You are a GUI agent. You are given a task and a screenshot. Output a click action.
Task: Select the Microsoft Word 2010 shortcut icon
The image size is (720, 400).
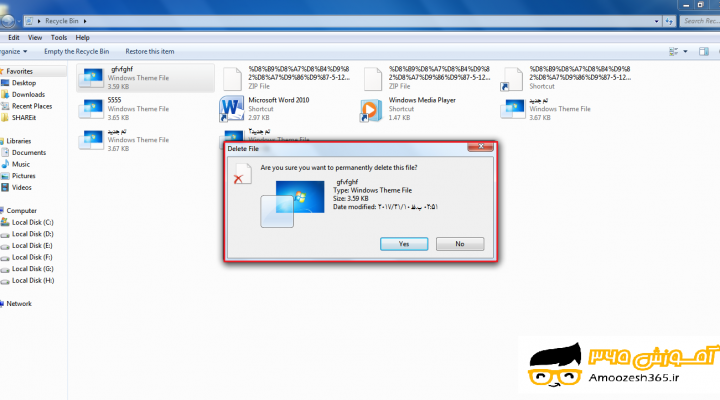[x=231, y=109]
